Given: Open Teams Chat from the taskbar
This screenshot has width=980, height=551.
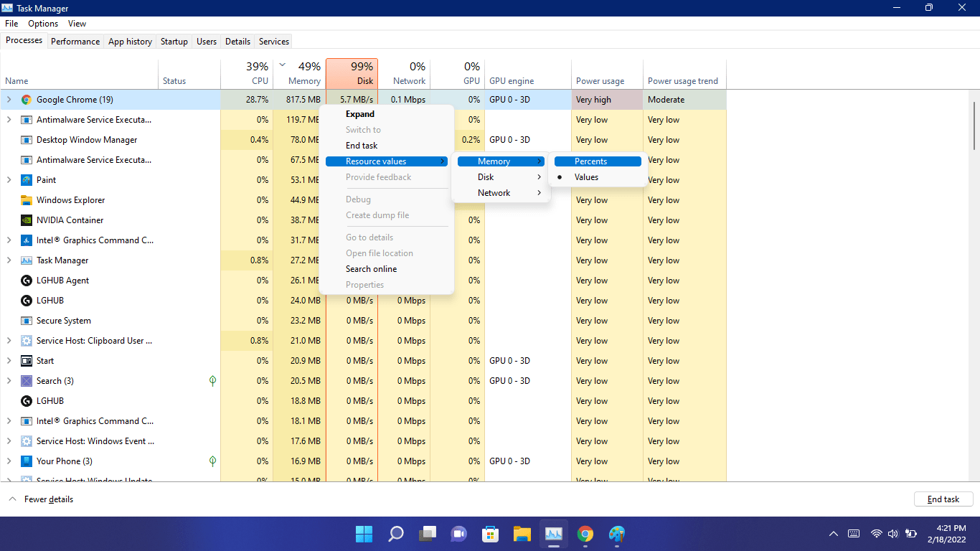Looking at the screenshot, I should coord(459,534).
